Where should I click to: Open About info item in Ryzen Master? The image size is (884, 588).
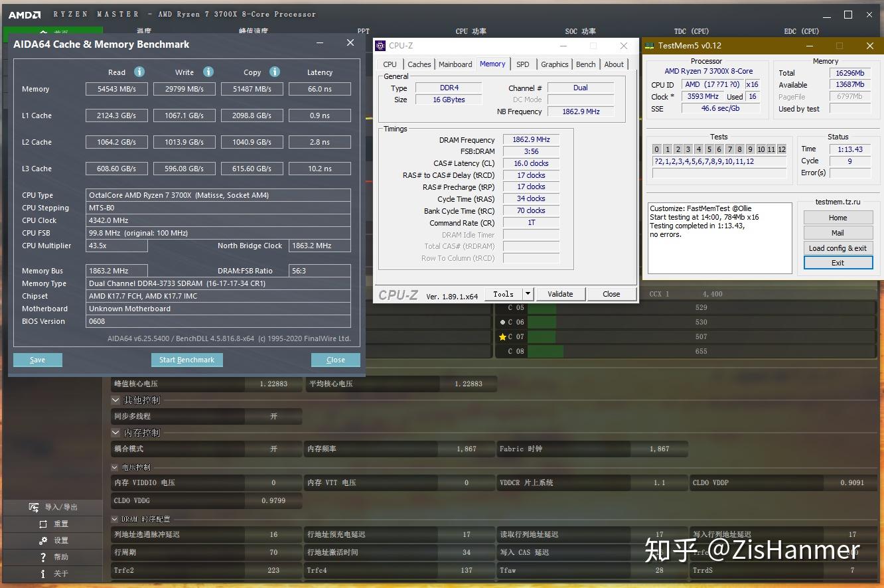pyautogui.click(x=53, y=573)
